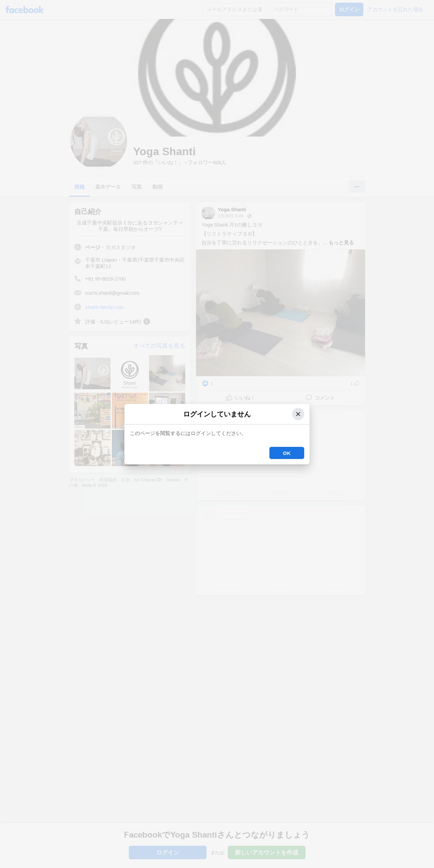434x868 pixels.
Task: Click the いいね！ button on post
Action: click(x=240, y=397)
